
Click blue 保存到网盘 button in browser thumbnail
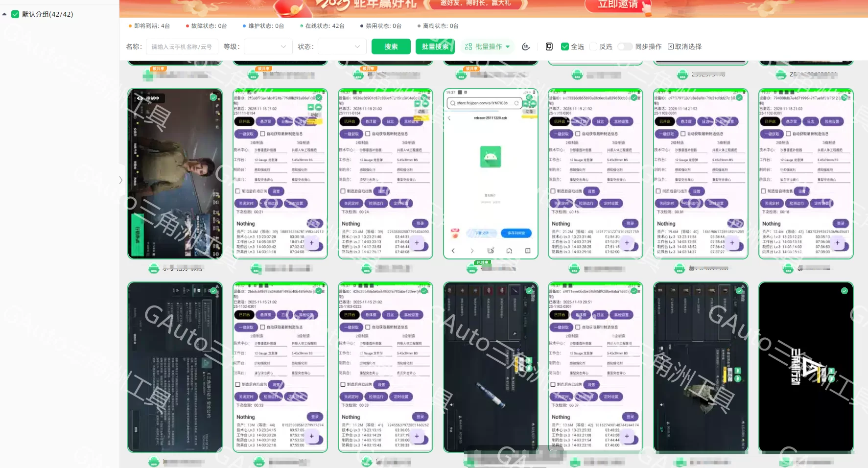point(516,233)
